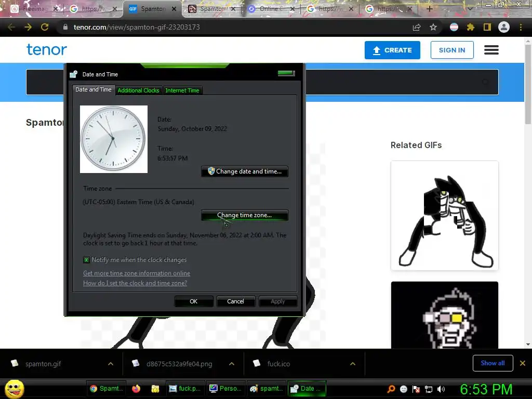Close the downloads bar with the X

pyautogui.click(x=523, y=363)
